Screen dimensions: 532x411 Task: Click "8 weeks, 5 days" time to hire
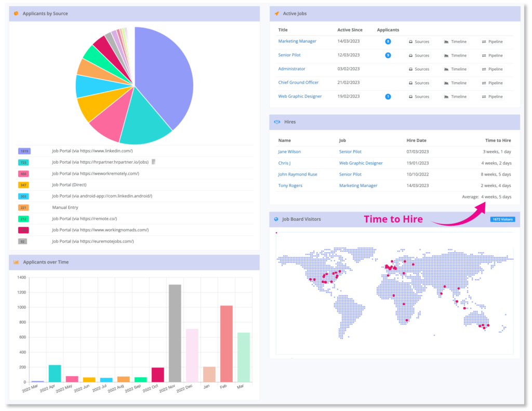[496, 175]
